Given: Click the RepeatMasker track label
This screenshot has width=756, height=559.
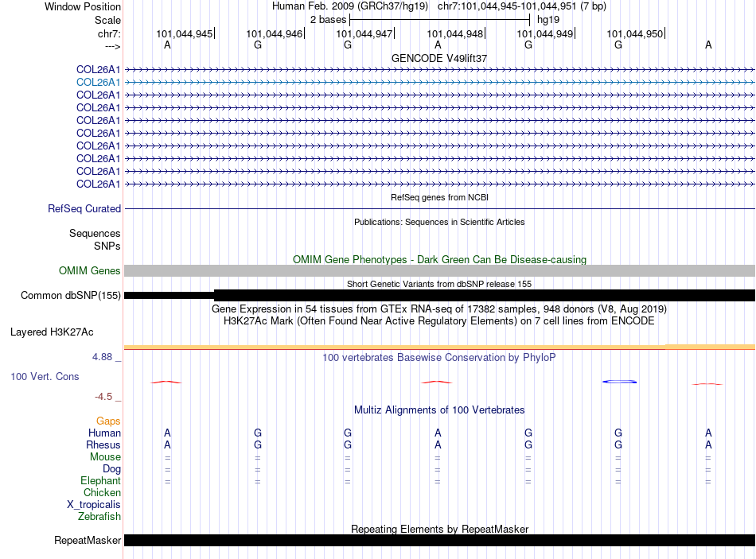Looking at the screenshot, I should (x=88, y=541).
